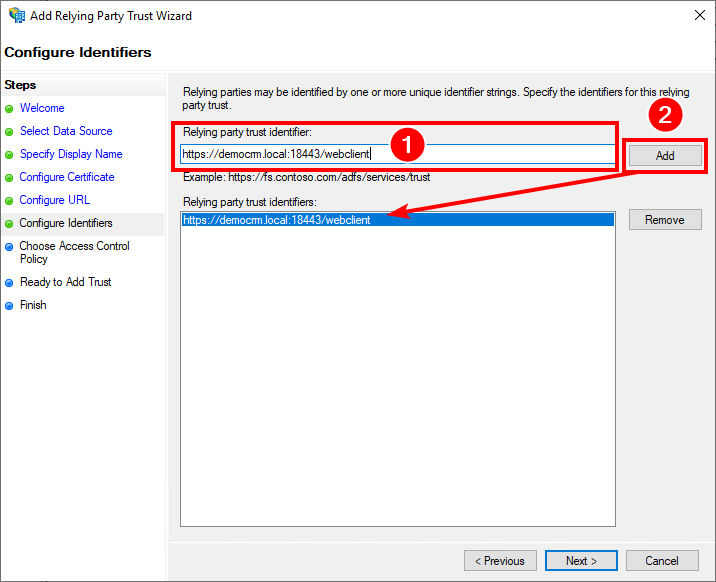Screen dimensions: 716x582
Task: Click the blue bullet beside Choose Access Control Policy
Action: tap(9, 247)
